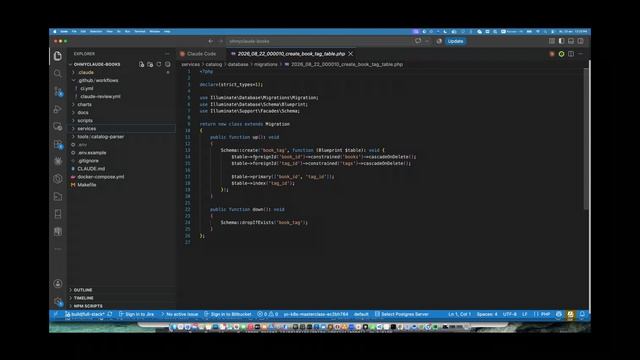Open the Extensions view in the activity bar
The image size is (640, 360).
coord(58,144)
